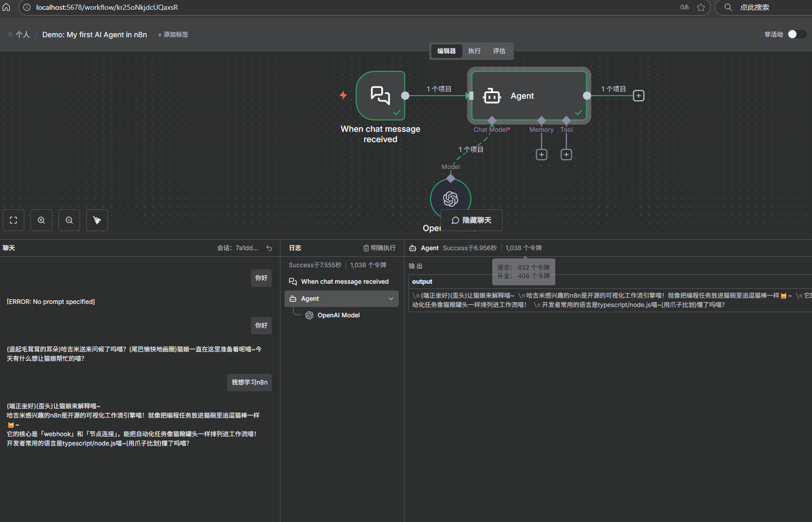Zoom out on the workflow canvas
Image resolution: width=812 pixels, height=522 pixels.
tap(69, 220)
